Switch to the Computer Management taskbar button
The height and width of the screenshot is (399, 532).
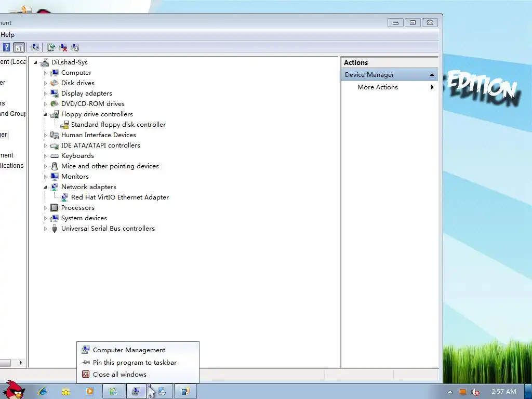[x=136, y=392]
